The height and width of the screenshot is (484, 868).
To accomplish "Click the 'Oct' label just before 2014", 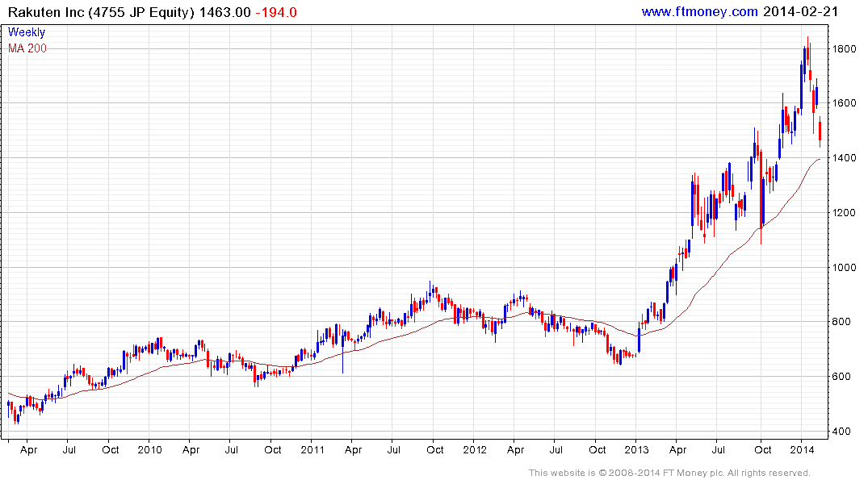I will [763, 449].
